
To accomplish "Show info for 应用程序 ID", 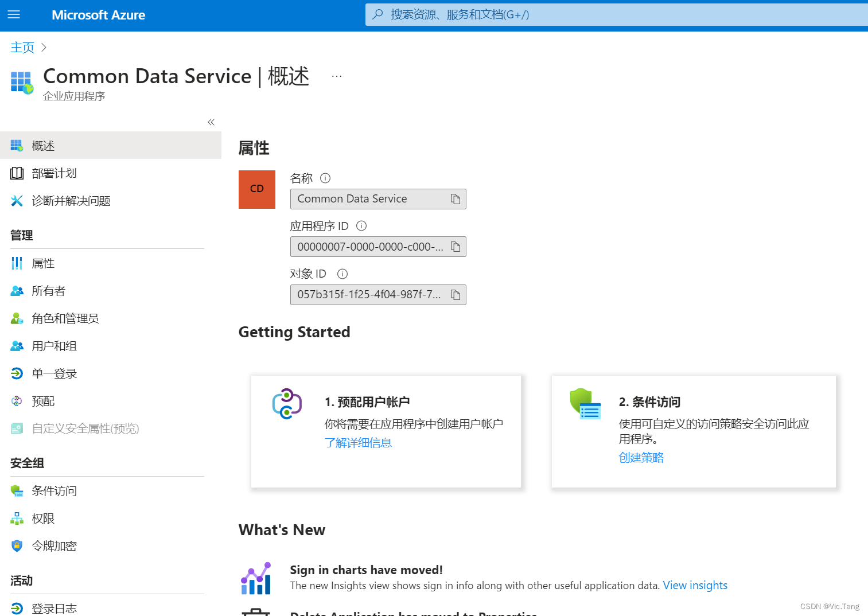I will click(361, 226).
